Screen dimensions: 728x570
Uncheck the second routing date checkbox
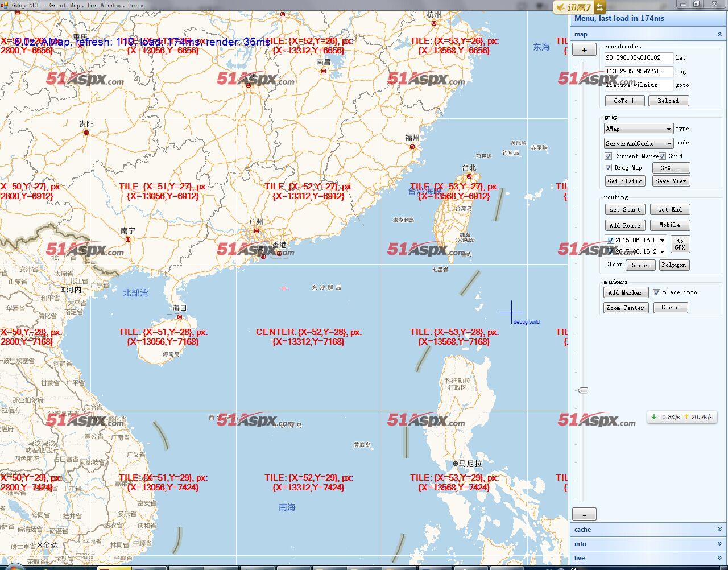point(610,251)
